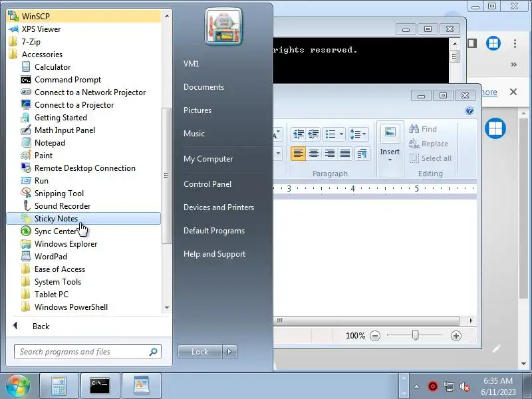
Task: Launch XPS Viewer
Action: 84,29
